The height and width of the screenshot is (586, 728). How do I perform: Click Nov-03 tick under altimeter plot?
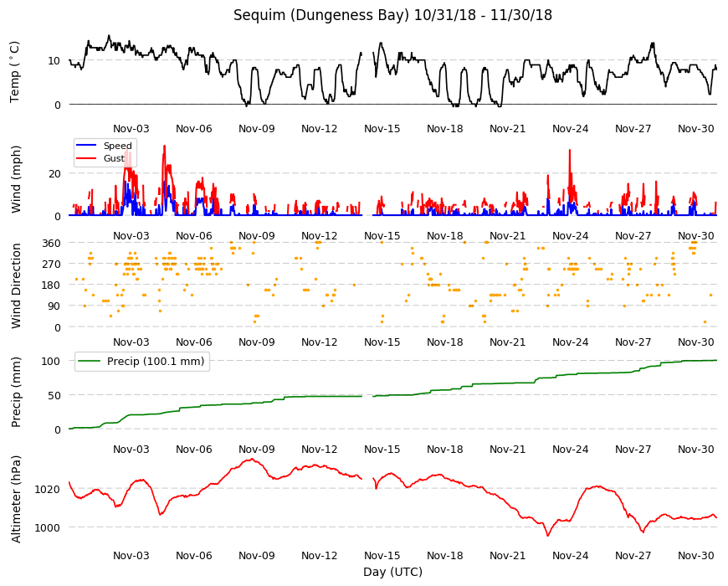(131, 555)
